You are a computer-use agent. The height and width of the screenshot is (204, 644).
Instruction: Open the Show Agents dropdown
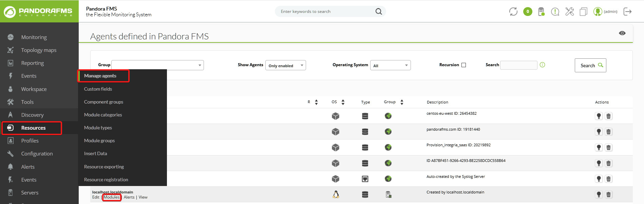pos(286,65)
